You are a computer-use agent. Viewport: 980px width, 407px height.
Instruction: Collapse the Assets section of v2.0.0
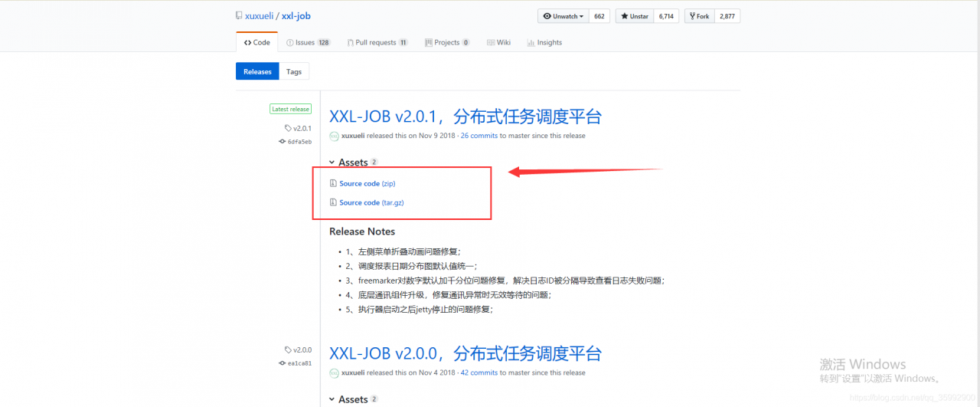pos(354,399)
